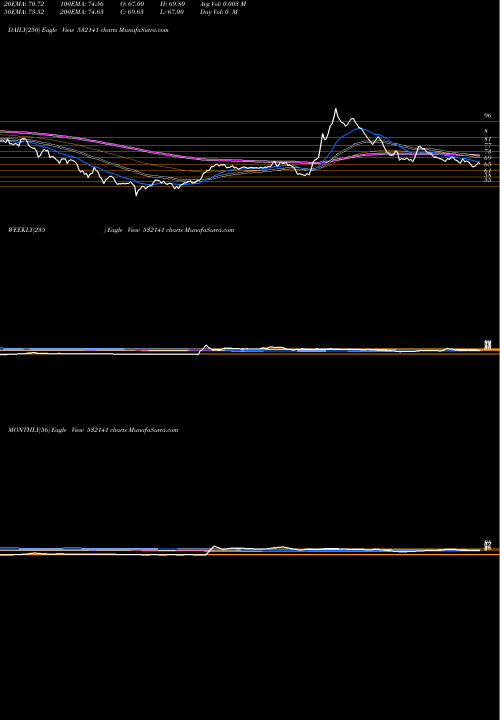Click the 50EMA: 73.52 value
This screenshot has height=720, width=500.
click(x=23, y=12)
